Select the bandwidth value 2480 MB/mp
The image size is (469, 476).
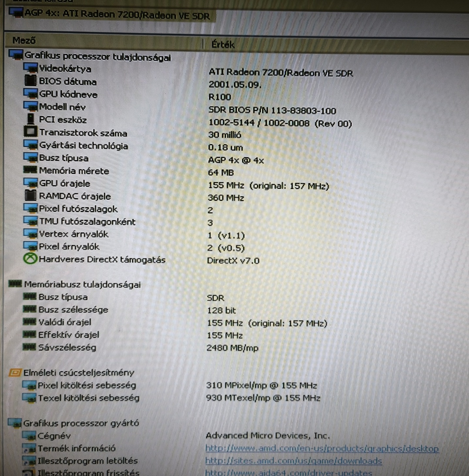pyautogui.click(x=232, y=348)
